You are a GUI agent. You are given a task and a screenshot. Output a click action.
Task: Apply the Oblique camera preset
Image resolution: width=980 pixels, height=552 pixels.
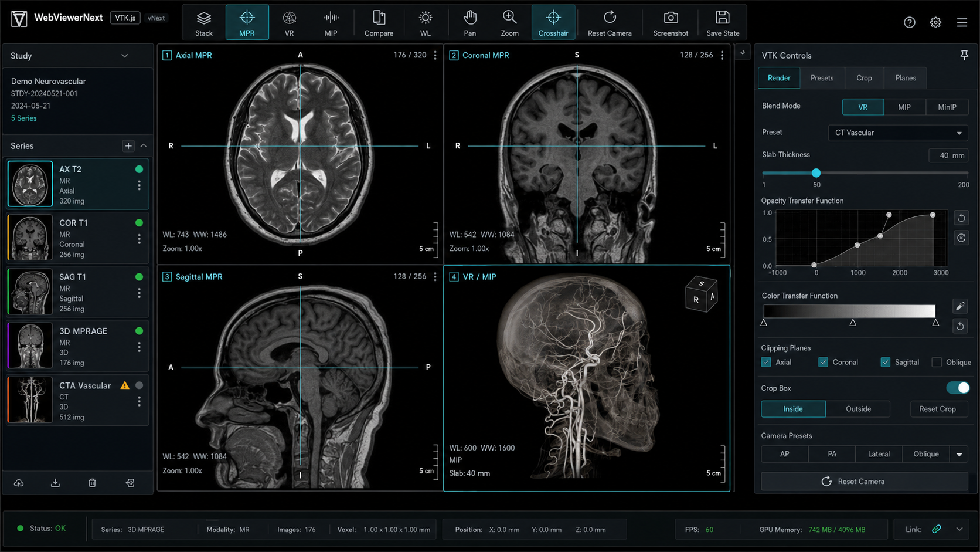[x=926, y=454]
